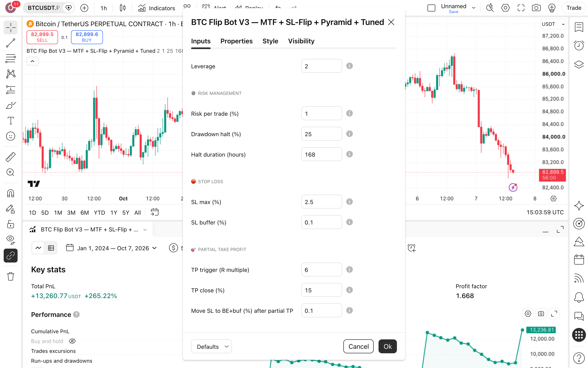Toggle hide all drawings eye icon
The image size is (588, 368).
(x=10, y=240)
